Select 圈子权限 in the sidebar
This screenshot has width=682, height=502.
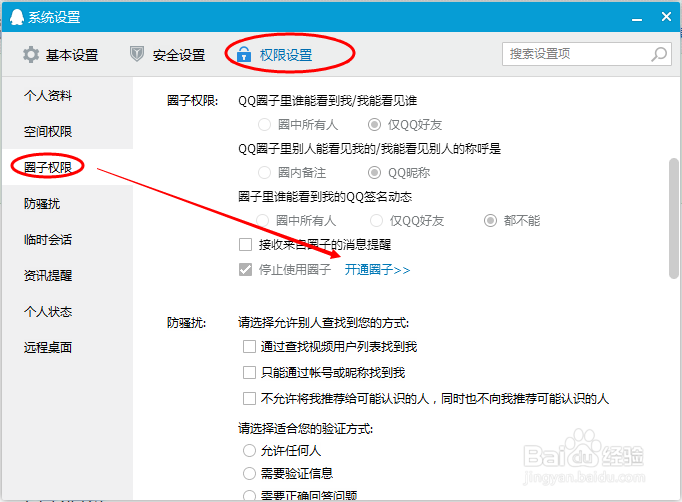48,167
